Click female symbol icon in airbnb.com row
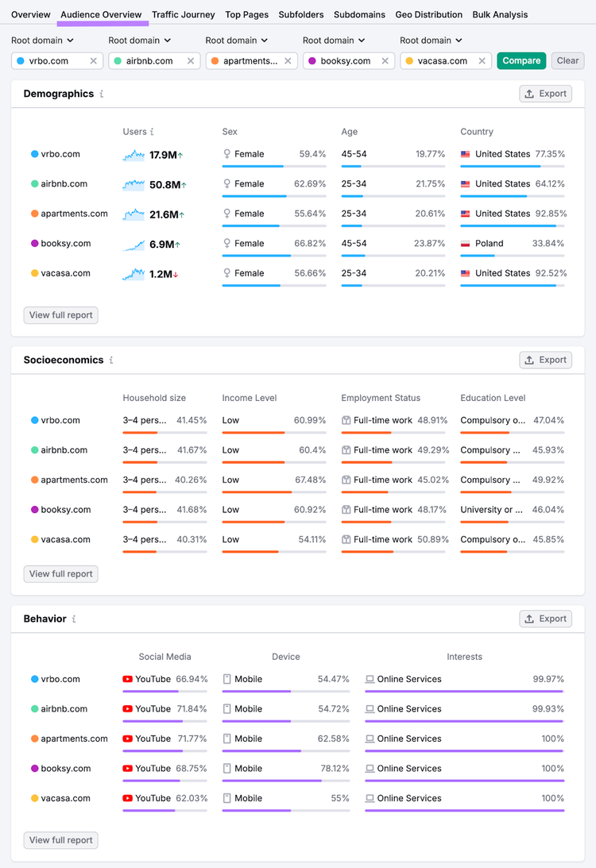596x868 pixels. pos(226,183)
